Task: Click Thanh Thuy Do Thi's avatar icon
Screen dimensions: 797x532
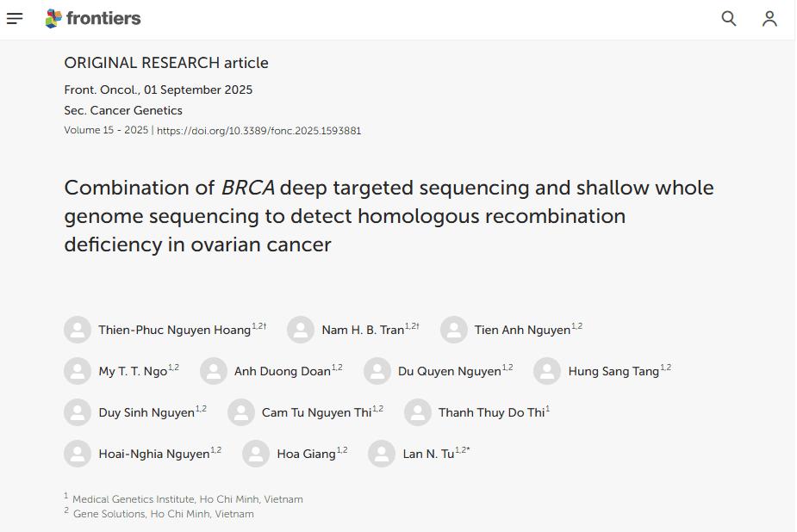Action: [418, 411]
